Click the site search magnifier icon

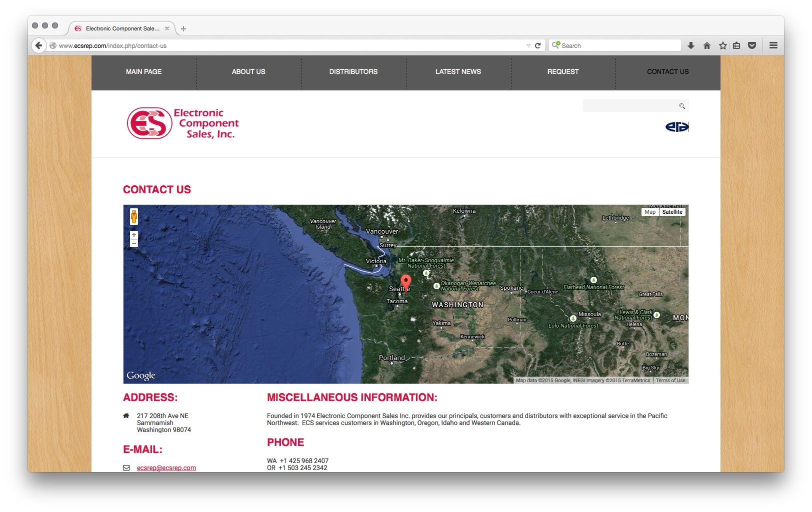pos(682,106)
